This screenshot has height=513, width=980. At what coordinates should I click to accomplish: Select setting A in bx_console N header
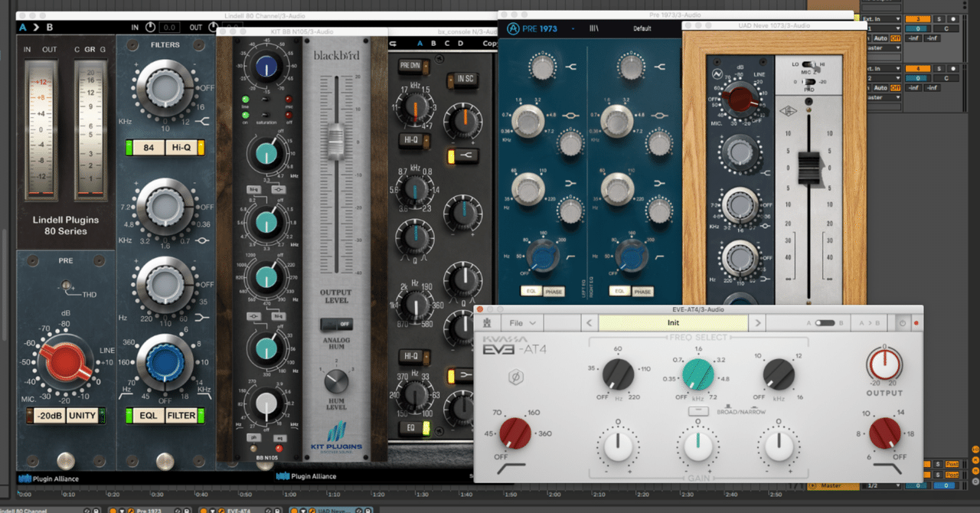(420, 44)
